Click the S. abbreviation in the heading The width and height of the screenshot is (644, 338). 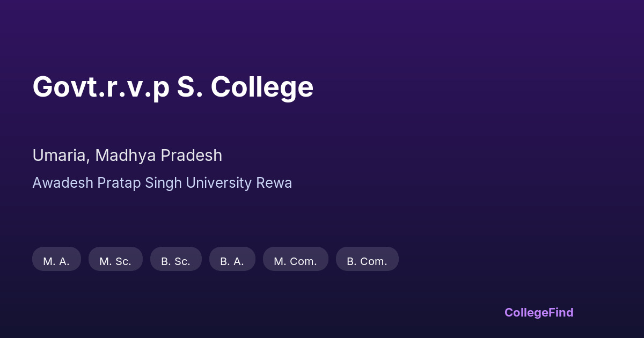click(189, 87)
